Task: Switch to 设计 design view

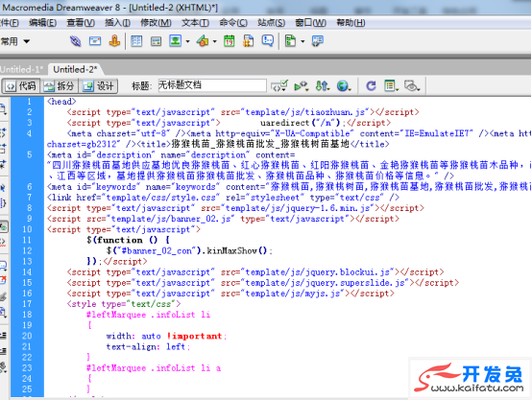Action: pos(98,86)
